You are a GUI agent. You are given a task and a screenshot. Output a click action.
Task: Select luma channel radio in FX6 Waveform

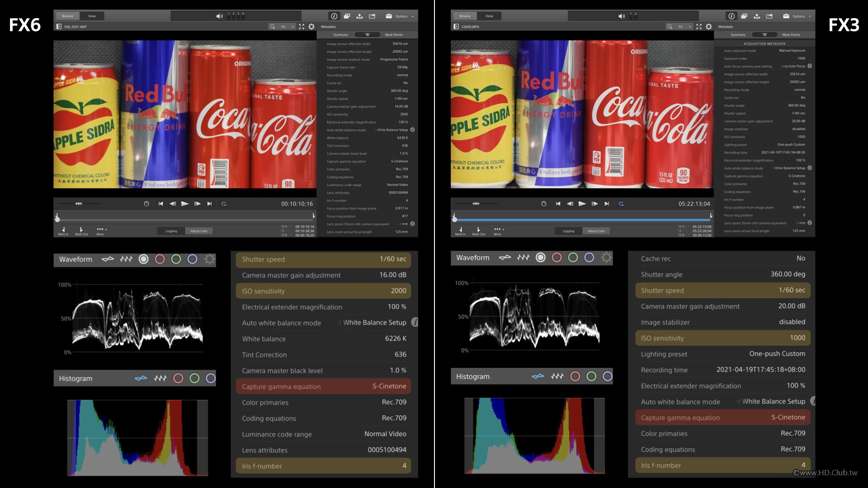(143, 259)
